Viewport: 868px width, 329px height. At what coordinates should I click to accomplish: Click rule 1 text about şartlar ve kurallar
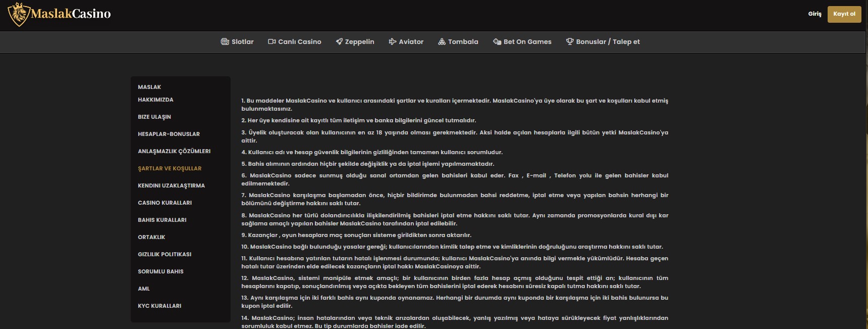[x=455, y=105]
